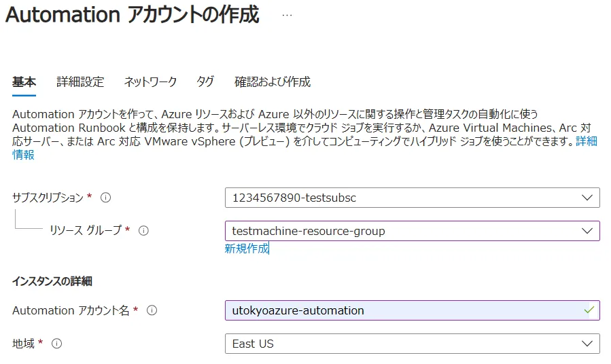Click the 新規作成 link under resource group

point(247,249)
